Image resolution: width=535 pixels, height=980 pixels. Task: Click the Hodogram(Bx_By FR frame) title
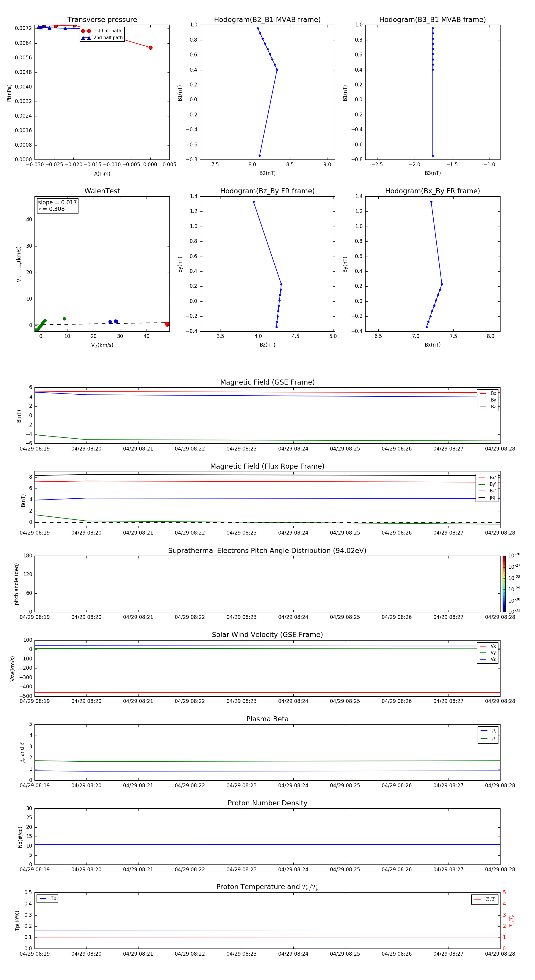click(x=432, y=191)
